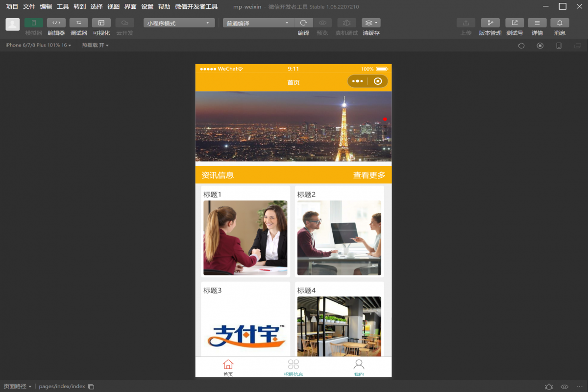
Task: Expand the normal compile (普通编译) dropdown
Action: (258, 23)
